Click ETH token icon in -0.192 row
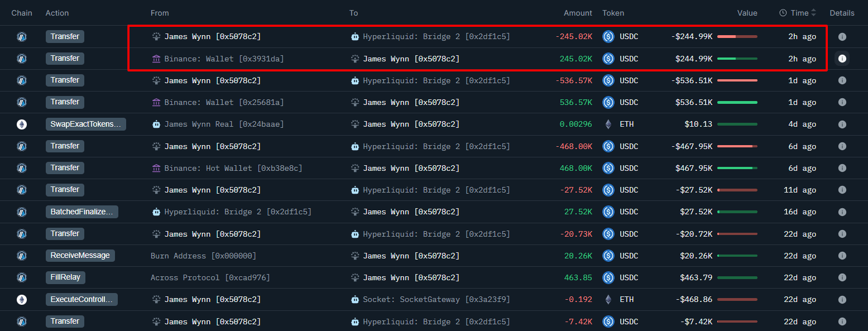Image resolution: width=868 pixels, height=331 pixels. 608,300
